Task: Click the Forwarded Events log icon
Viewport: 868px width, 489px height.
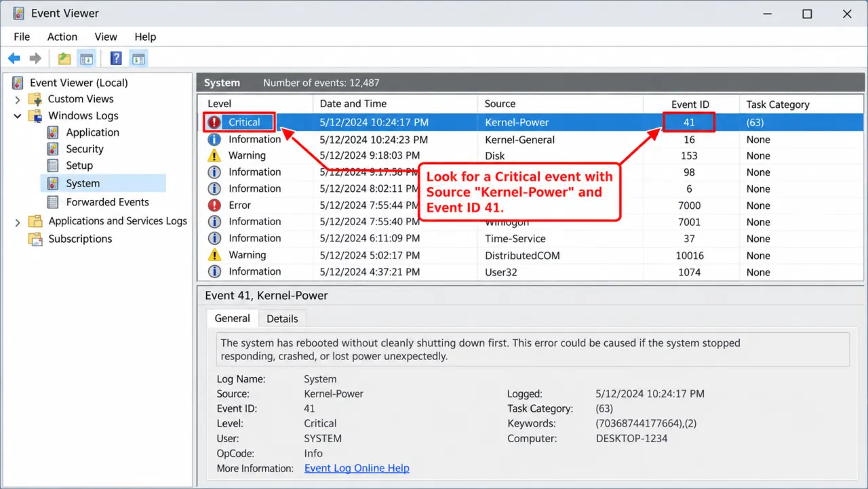Action: tap(53, 202)
